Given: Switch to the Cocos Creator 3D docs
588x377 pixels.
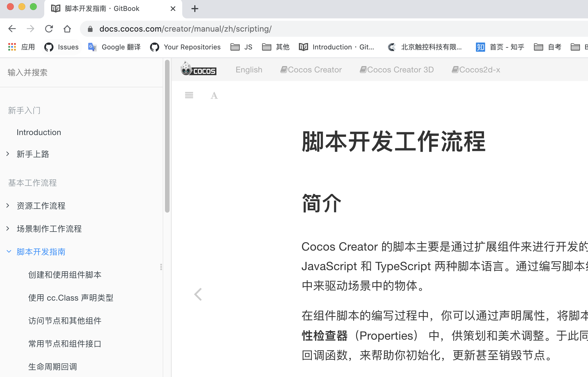Looking at the screenshot, I should 397,70.
